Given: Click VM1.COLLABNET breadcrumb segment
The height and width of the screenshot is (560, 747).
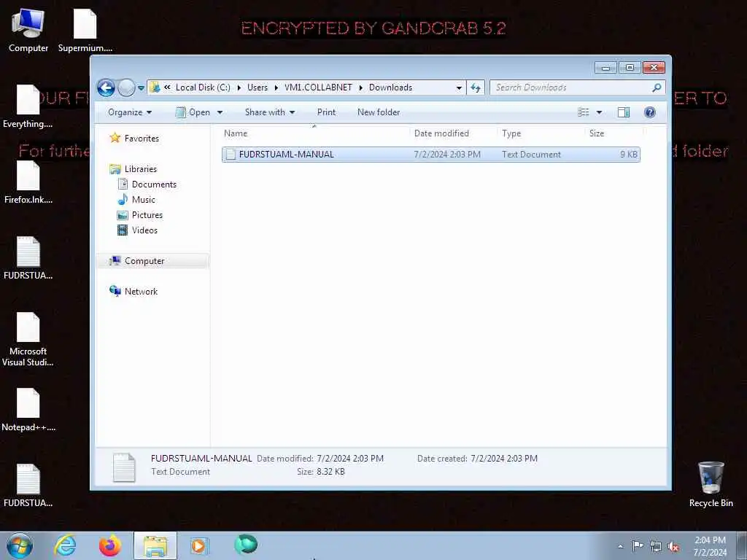Looking at the screenshot, I should point(318,87).
